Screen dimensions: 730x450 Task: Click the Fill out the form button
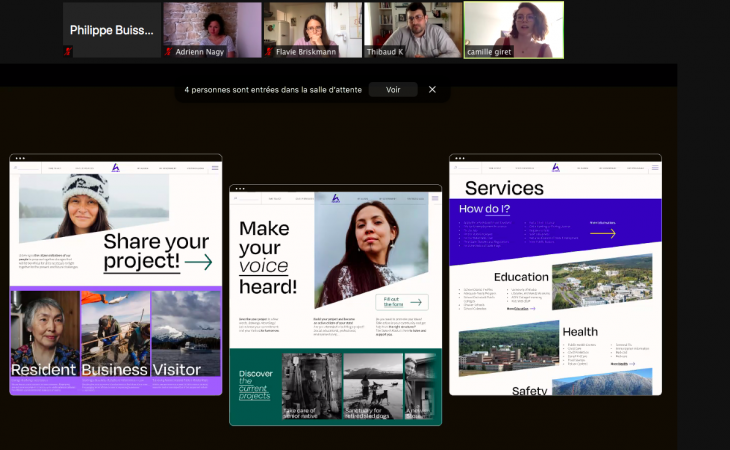pyautogui.click(x=404, y=301)
